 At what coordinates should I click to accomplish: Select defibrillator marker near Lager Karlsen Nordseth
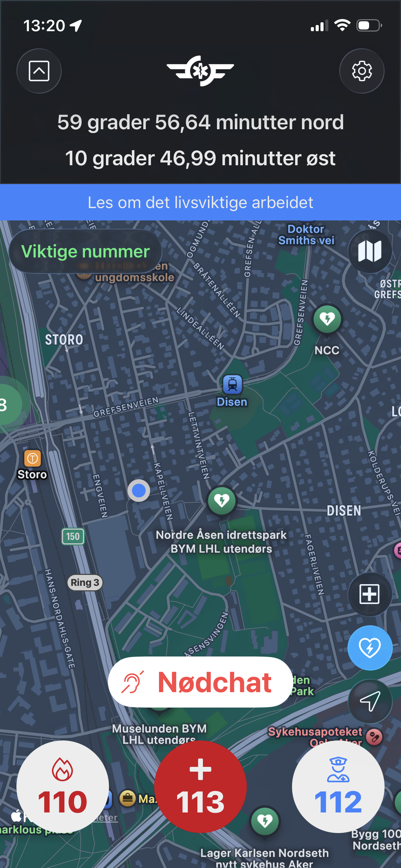265,821
